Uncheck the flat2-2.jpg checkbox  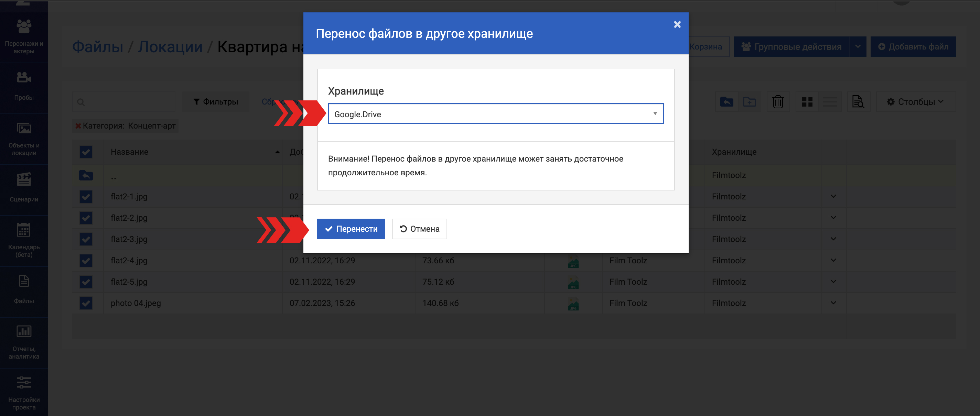click(86, 218)
